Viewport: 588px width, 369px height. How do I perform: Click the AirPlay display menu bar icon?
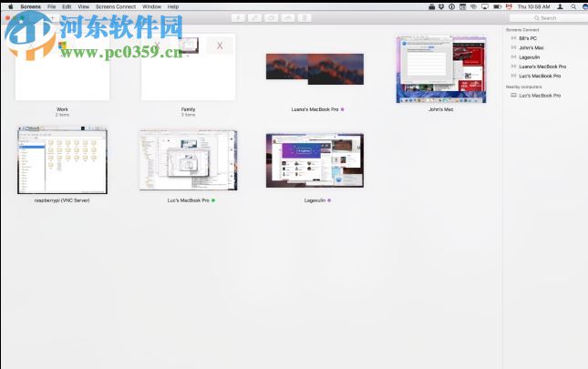pos(485,6)
